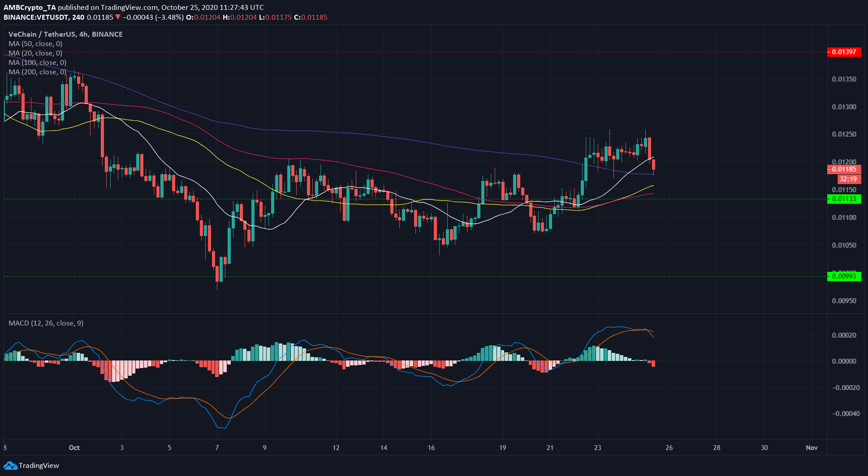Click the 0.00950 price axis label
The width and height of the screenshot is (868, 476).
(844, 301)
